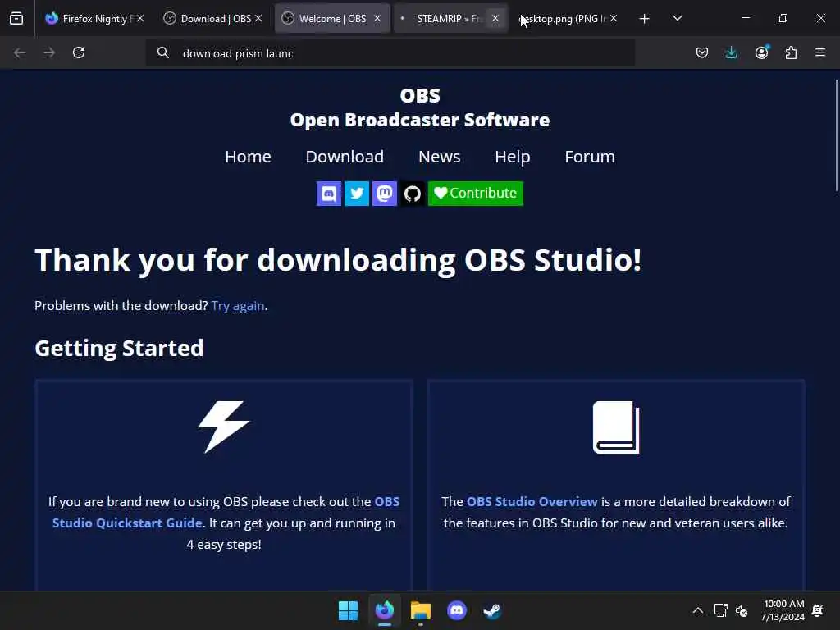The width and height of the screenshot is (840, 630).
Task: Open the clock showing 10:00 AM
Action: [x=783, y=610]
